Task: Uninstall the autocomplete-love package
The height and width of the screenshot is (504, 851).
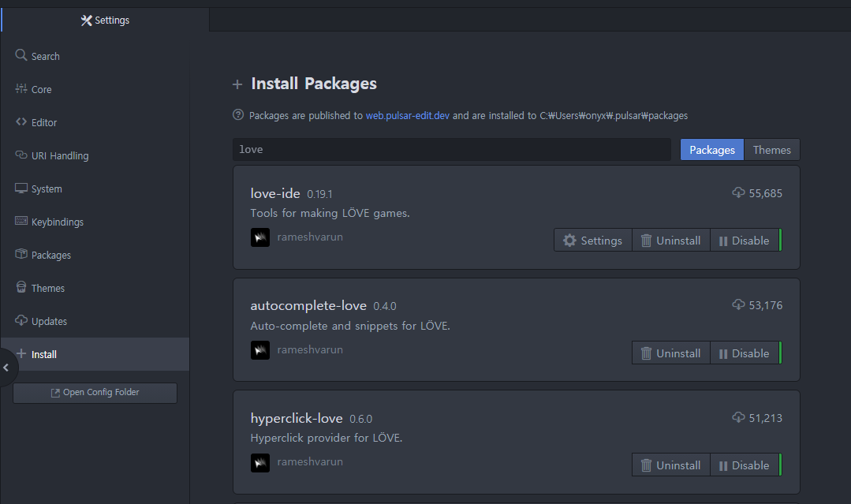Action: [x=671, y=353]
